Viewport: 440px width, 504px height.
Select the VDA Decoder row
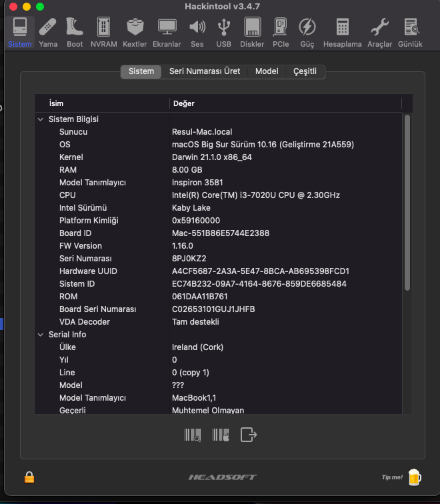(x=219, y=322)
